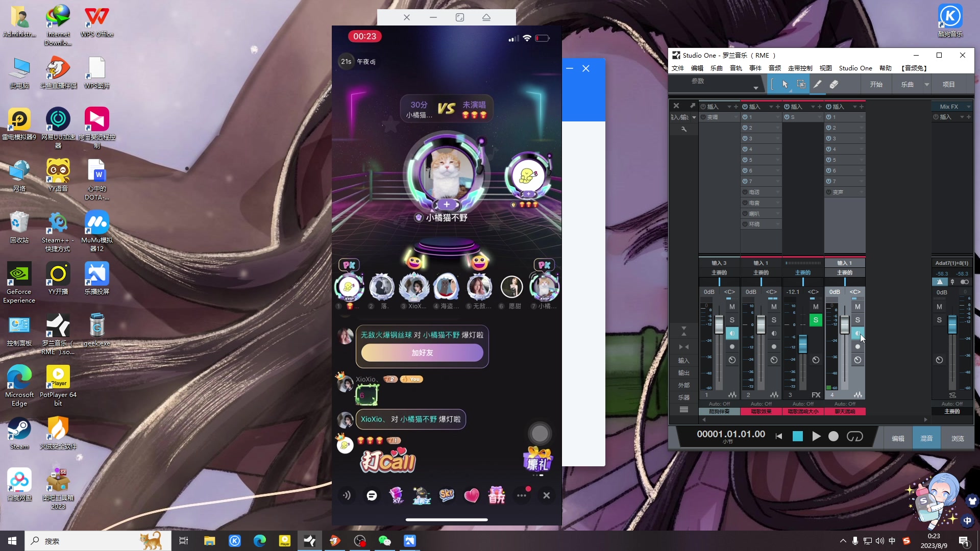Select the Eraser tool in Studio One
This screenshot has width=980, height=551.
(834, 85)
